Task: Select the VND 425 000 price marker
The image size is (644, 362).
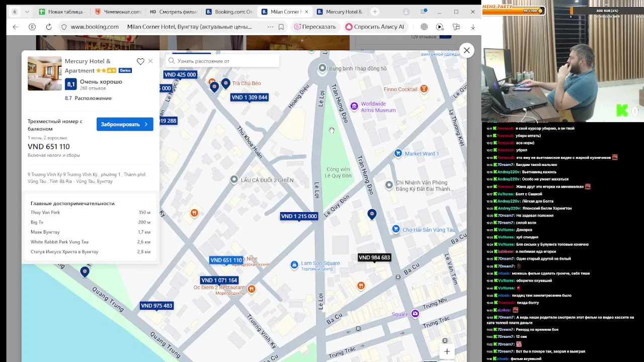Action: (180, 74)
